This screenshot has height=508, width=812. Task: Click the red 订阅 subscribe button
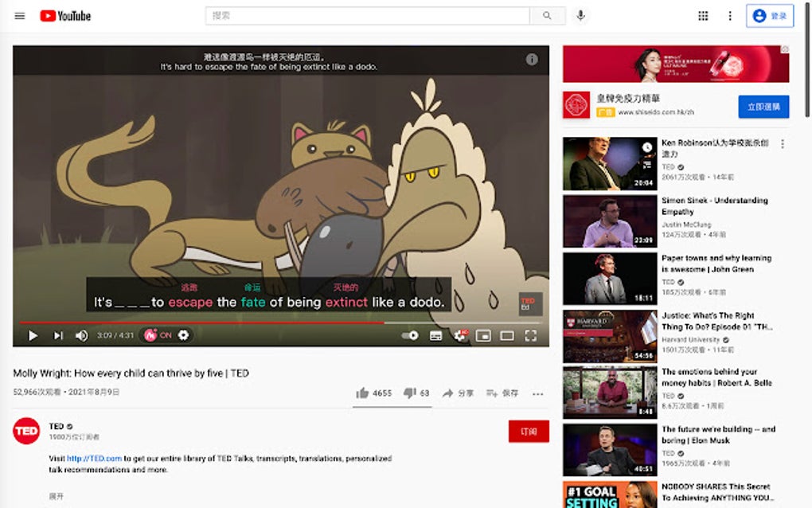(x=528, y=431)
